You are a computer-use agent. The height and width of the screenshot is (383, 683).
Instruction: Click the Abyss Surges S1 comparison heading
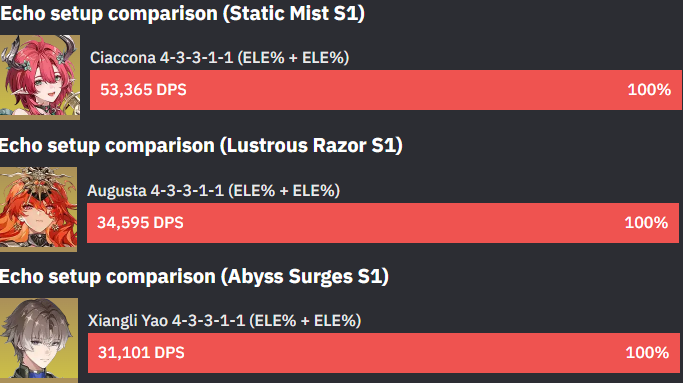tap(194, 277)
